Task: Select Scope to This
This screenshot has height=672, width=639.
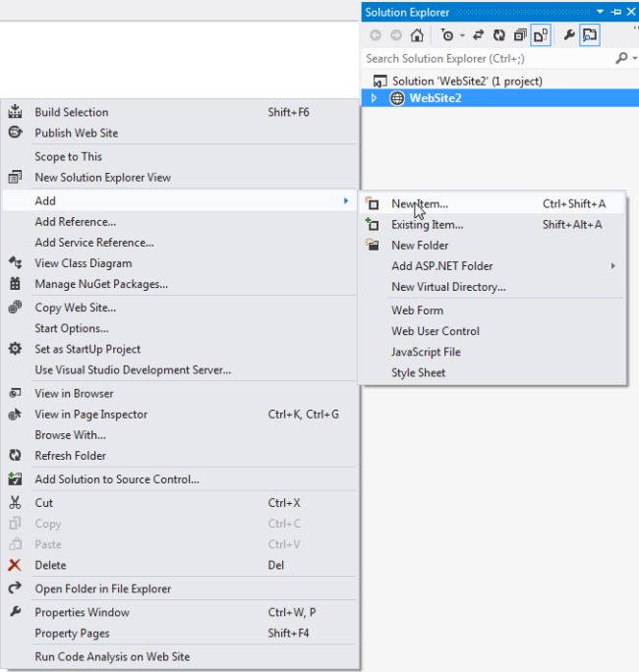Action: point(180,157)
